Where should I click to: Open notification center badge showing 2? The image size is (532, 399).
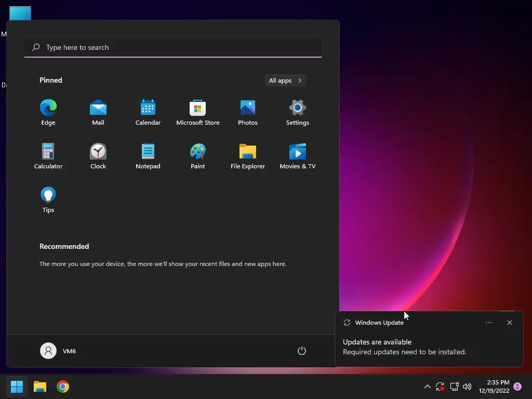(517, 387)
